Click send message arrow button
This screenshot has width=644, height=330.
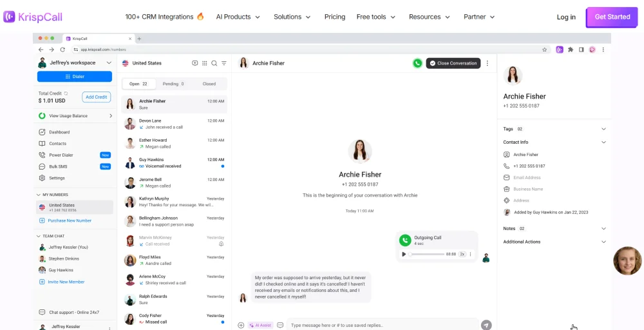pyautogui.click(x=486, y=325)
